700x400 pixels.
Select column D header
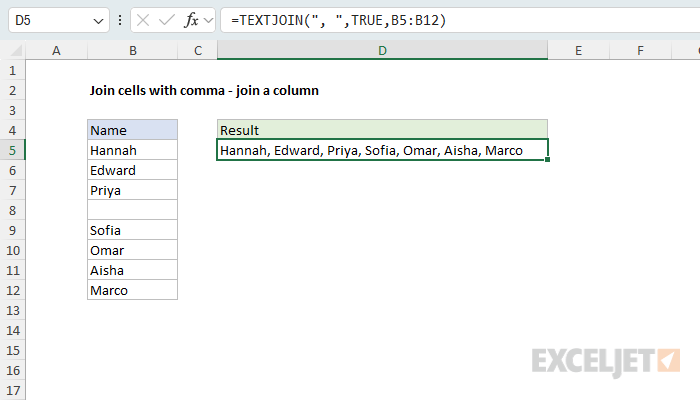pyautogui.click(x=383, y=50)
